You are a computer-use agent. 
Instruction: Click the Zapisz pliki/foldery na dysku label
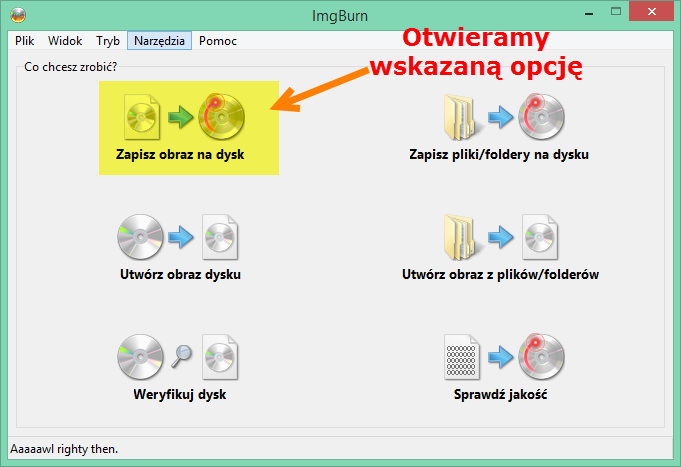(x=499, y=154)
